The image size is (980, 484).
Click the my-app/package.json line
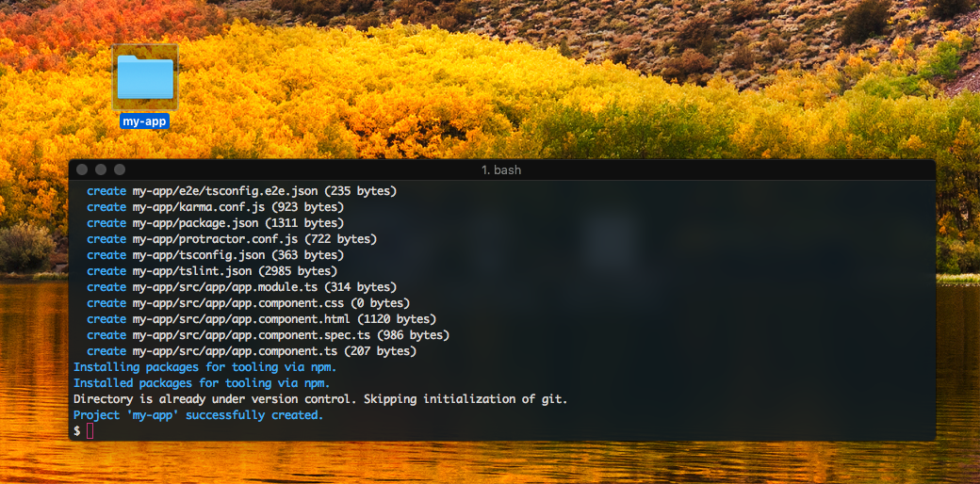coord(215,223)
